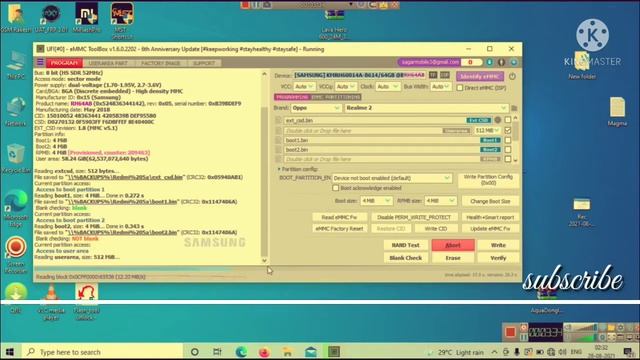
Task: Click the first dark icon after device name
Action: point(433,75)
